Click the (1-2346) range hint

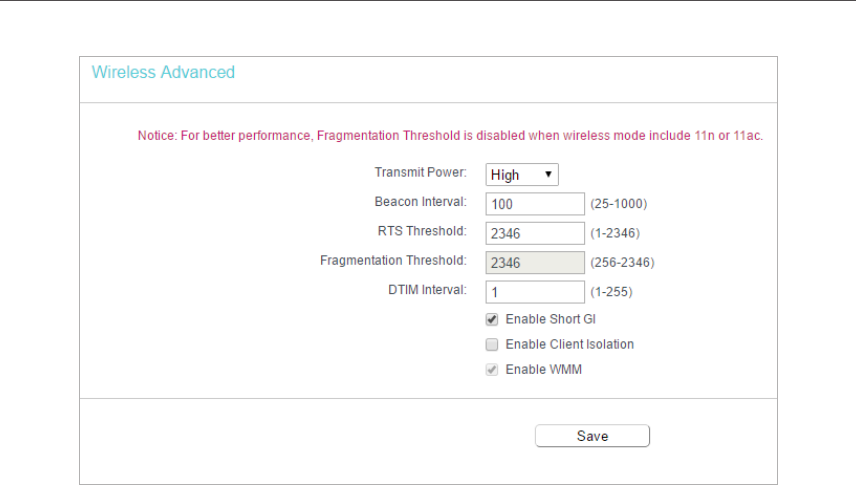point(615,233)
